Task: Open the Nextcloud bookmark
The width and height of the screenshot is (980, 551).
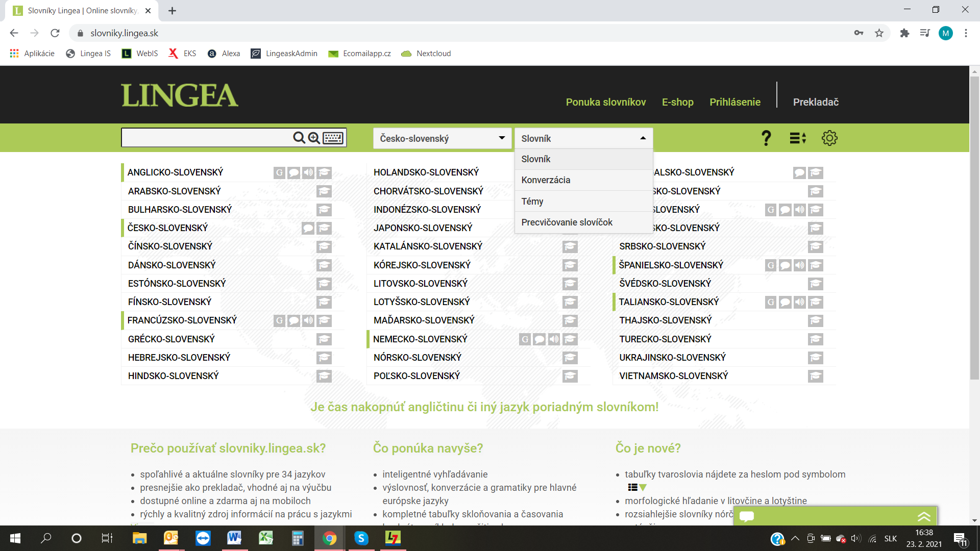Action: coord(426,54)
